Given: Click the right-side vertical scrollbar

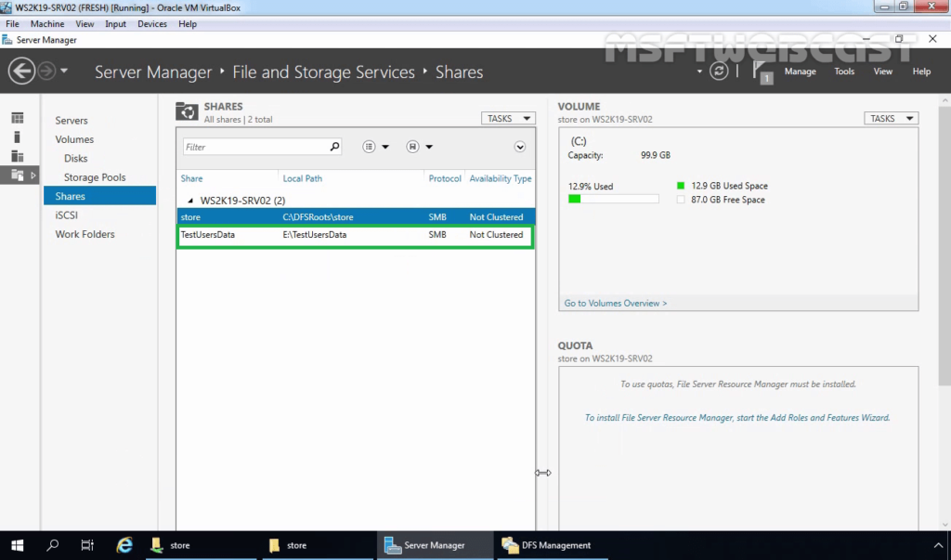Looking at the screenshot, I should coord(944,246).
